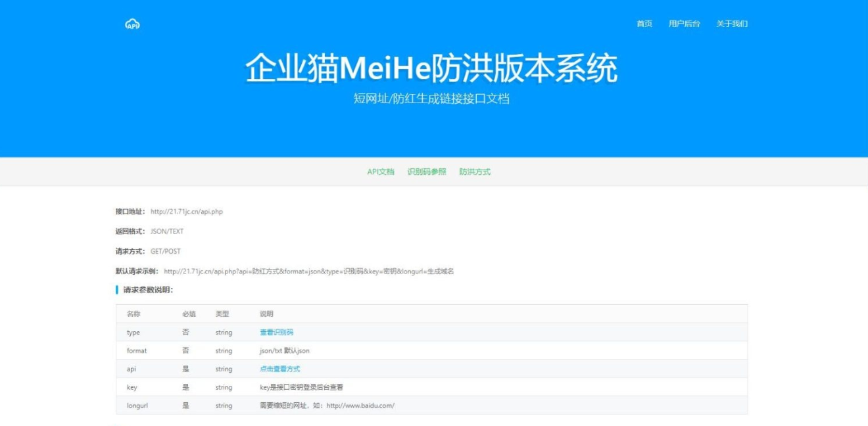Click the 企业猫MeiHe防洪版本系统 title
The width and height of the screenshot is (868, 426).
[x=431, y=69]
